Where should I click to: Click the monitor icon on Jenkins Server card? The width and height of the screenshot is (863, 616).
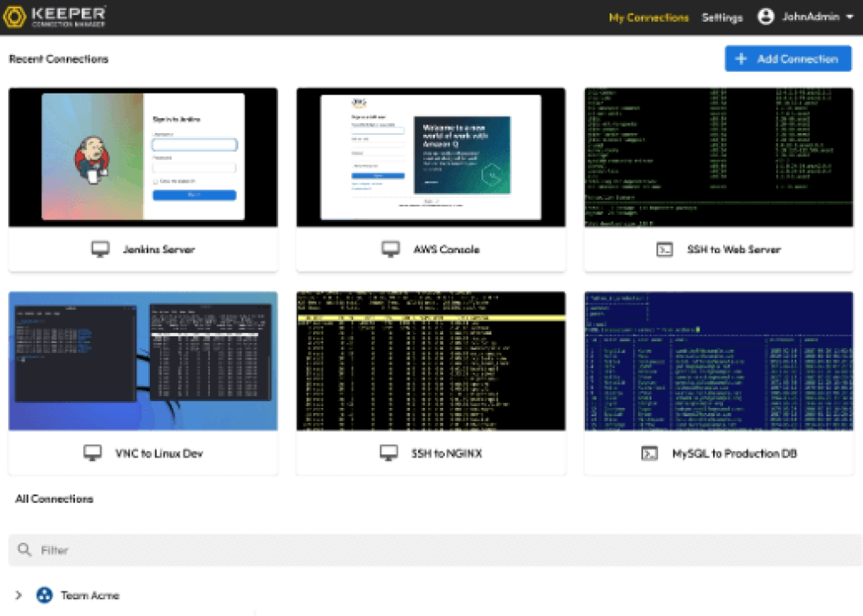pos(102,249)
